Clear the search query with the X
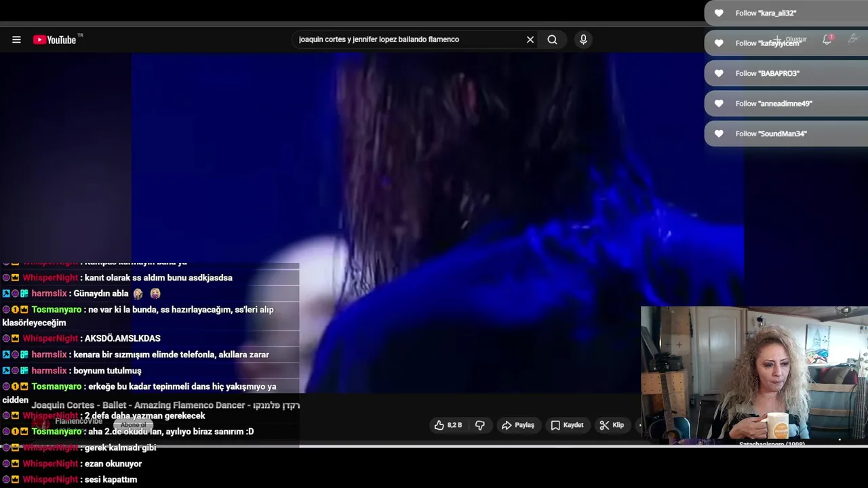Viewport: 868px width, 488px height. click(530, 39)
